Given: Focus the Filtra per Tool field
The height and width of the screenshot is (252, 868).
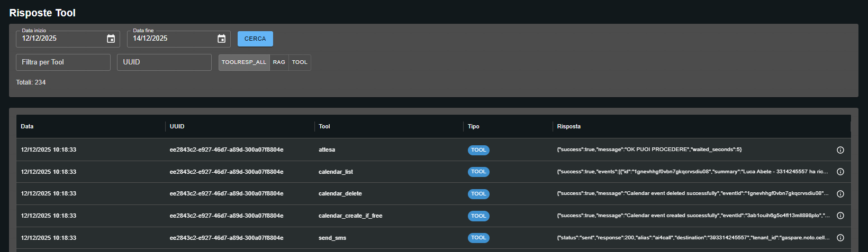Looking at the screenshot, I should tap(63, 62).
